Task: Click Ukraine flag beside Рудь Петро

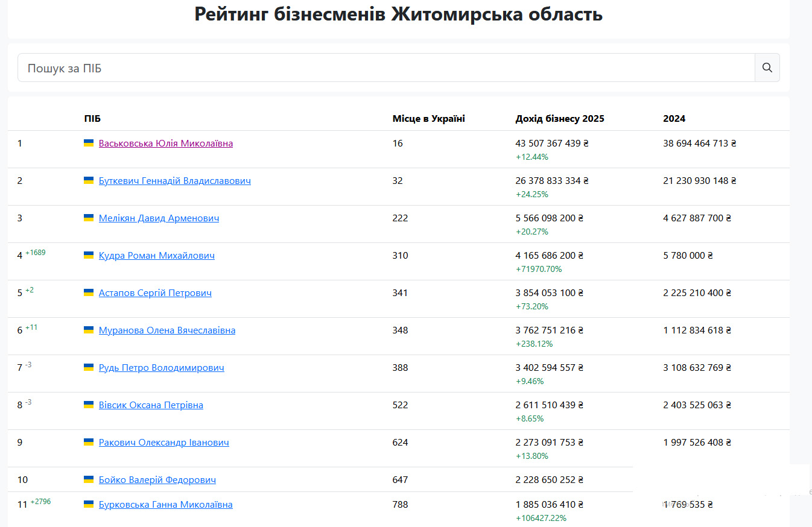Action: tap(89, 367)
